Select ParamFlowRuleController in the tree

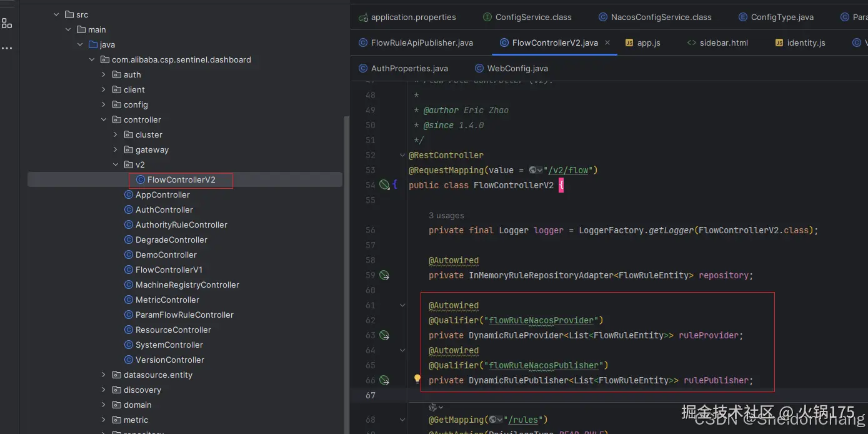coord(184,315)
